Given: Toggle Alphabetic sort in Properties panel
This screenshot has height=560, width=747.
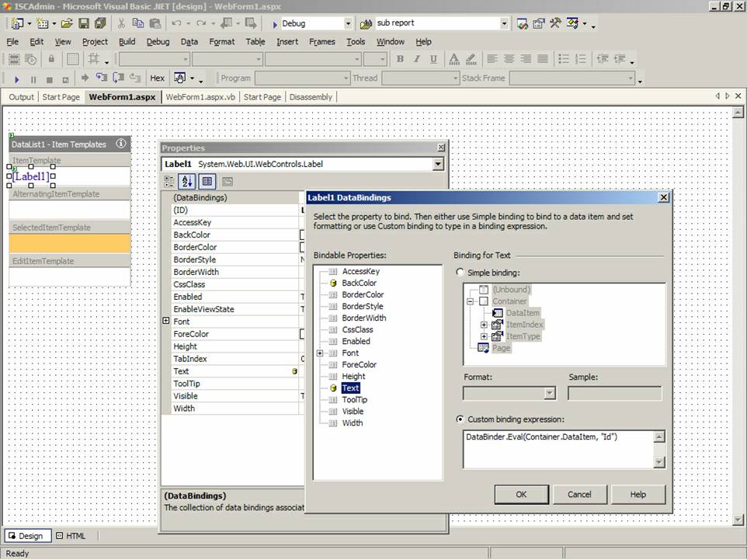Looking at the screenshot, I should pyautogui.click(x=186, y=181).
